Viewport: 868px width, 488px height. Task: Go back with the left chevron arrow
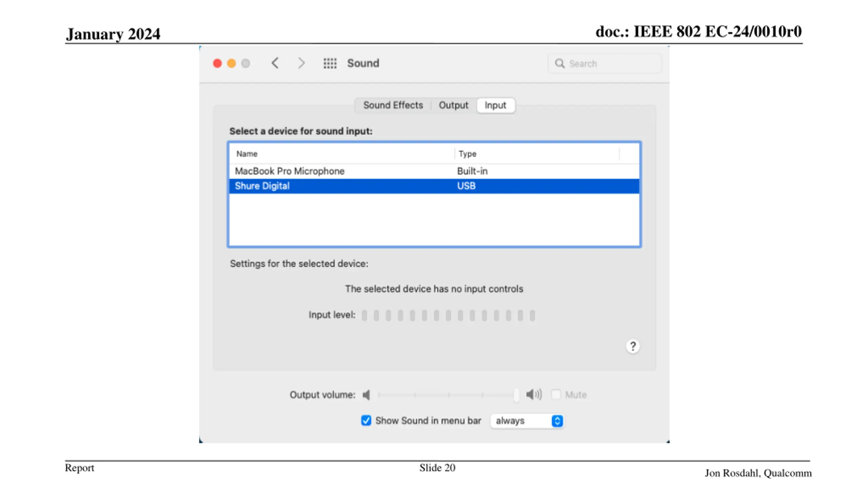(275, 63)
